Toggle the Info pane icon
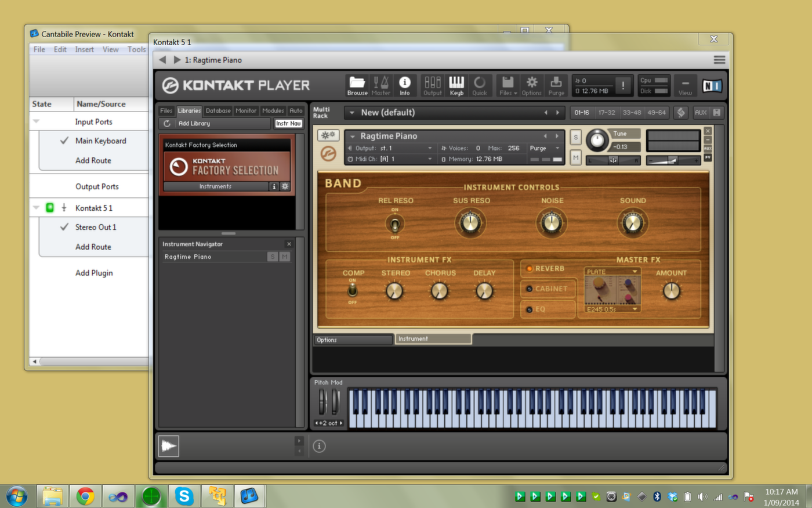This screenshot has width=812, height=508. point(404,85)
